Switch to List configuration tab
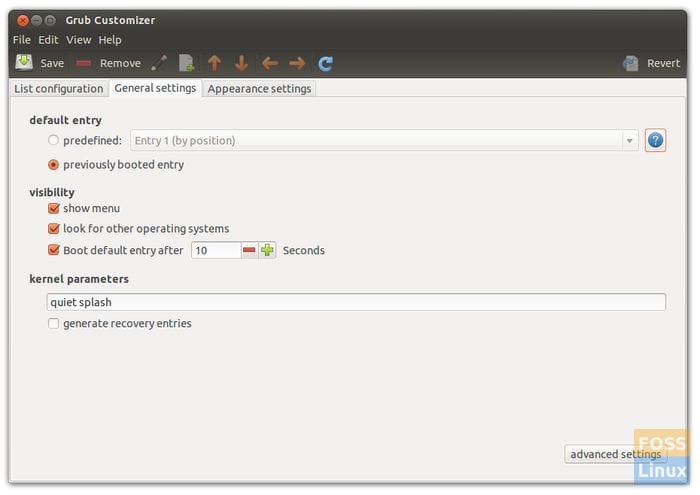This screenshot has height=495, width=700. 59,89
